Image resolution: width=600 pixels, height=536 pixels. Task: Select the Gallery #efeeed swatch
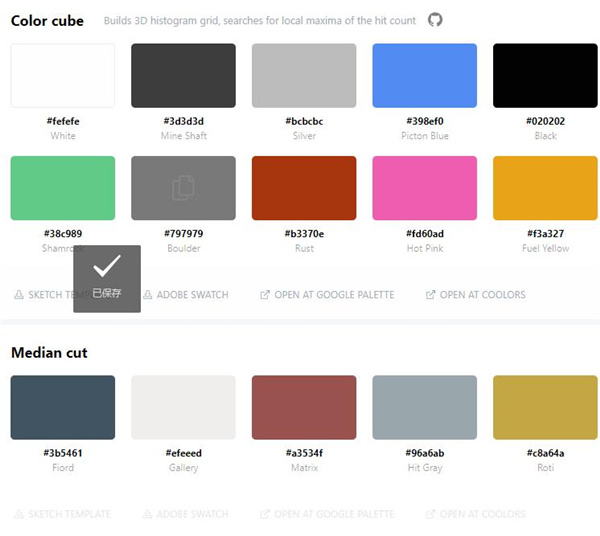coord(183,407)
